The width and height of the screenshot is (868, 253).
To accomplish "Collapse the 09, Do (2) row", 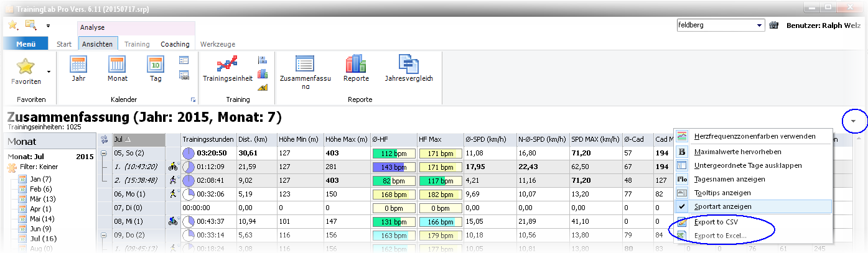I will (x=104, y=235).
